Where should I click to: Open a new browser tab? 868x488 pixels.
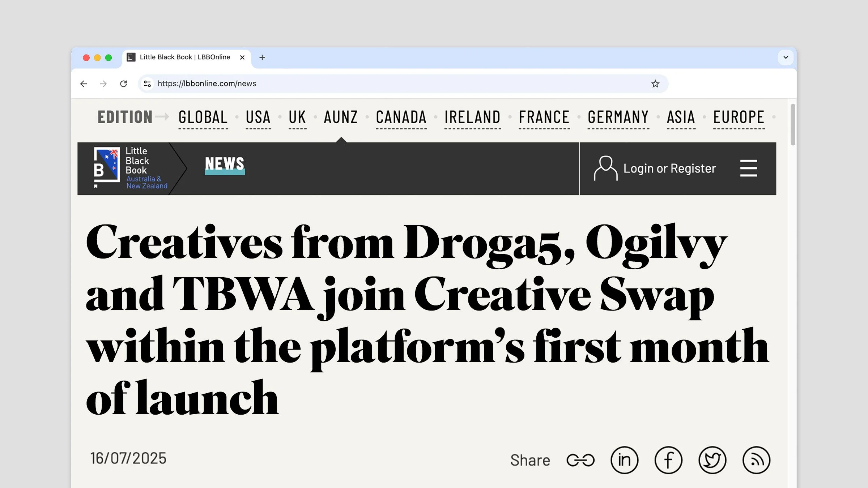click(x=262, y=57)
